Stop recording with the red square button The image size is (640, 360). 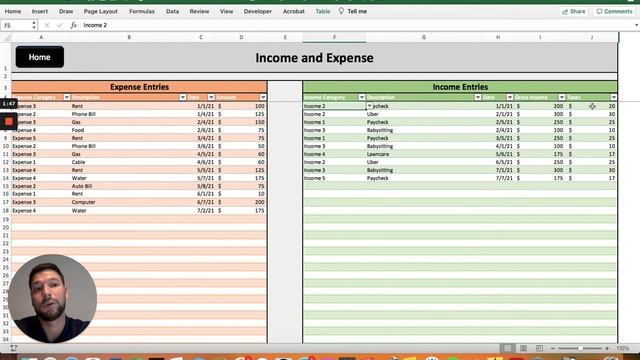[9, 121]
